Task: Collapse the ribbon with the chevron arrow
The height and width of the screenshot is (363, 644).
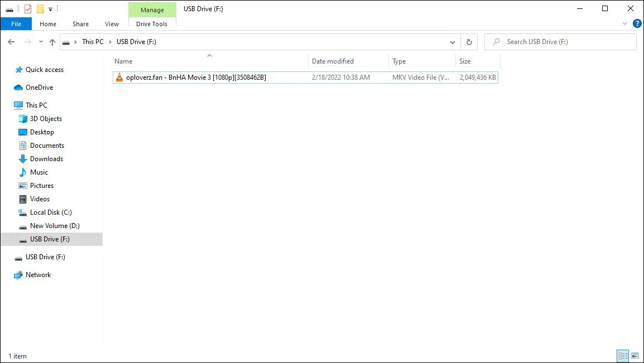Action: [x=625, y=23]
